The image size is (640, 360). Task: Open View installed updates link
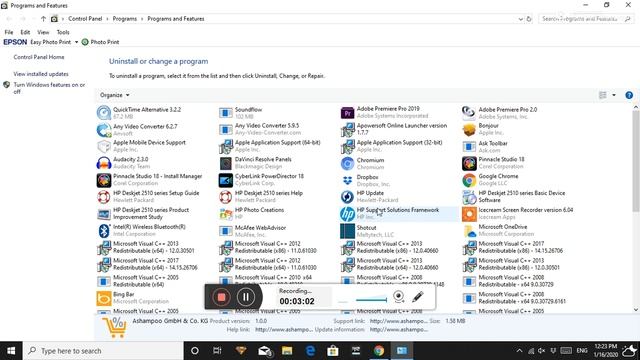[x=41, y=74]
